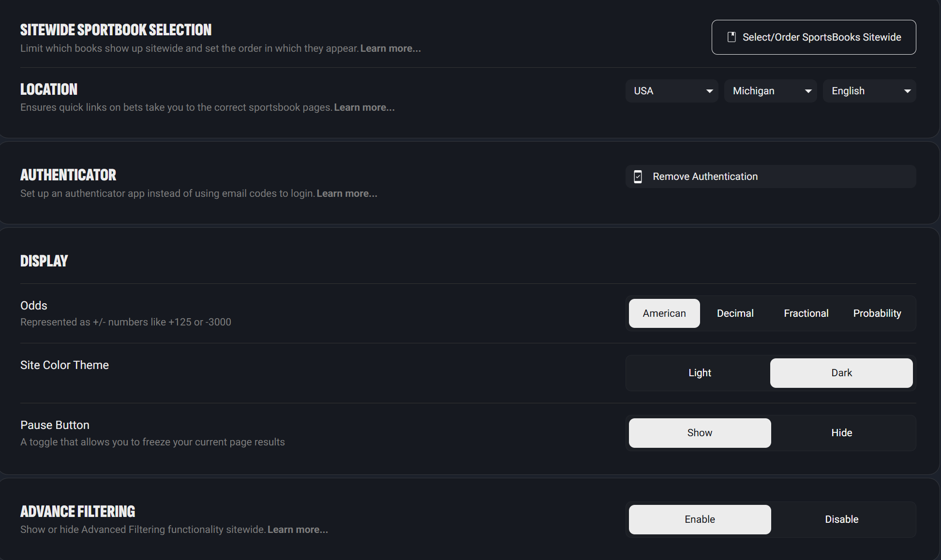The image size is (941, 560).
Task: Switch site color theme to Light
Action: click(x=700, y=373)
